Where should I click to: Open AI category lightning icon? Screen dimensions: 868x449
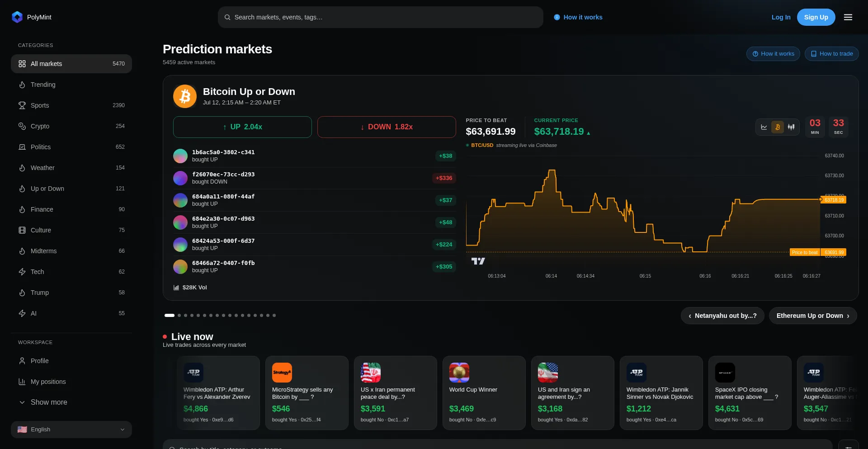(x=22, y=313)
